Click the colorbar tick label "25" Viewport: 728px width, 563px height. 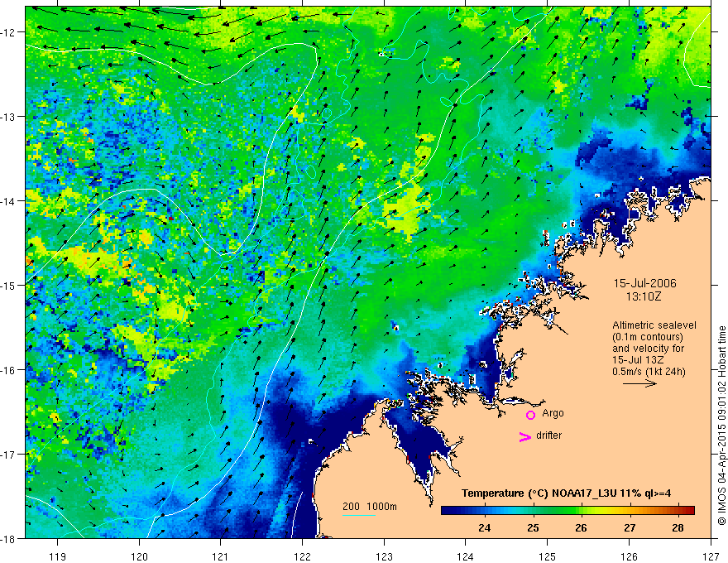pos(533,527)
